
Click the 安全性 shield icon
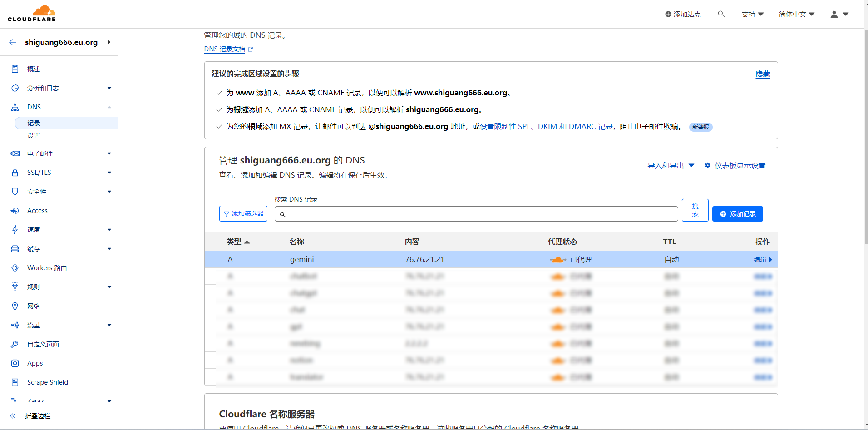[15, 192]
